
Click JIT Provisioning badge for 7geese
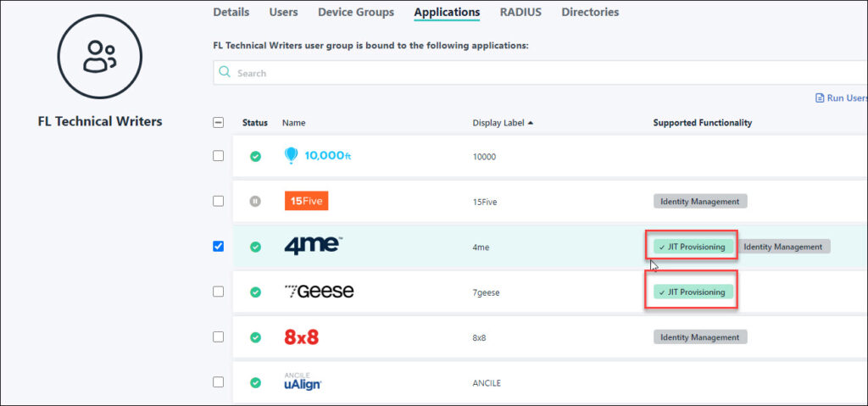pos(691,292)
